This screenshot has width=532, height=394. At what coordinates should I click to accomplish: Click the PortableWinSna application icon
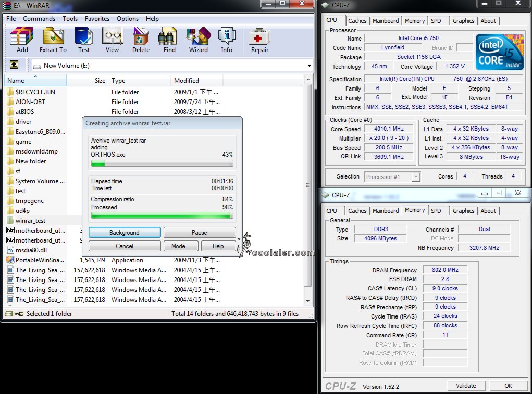click(10, 260)
